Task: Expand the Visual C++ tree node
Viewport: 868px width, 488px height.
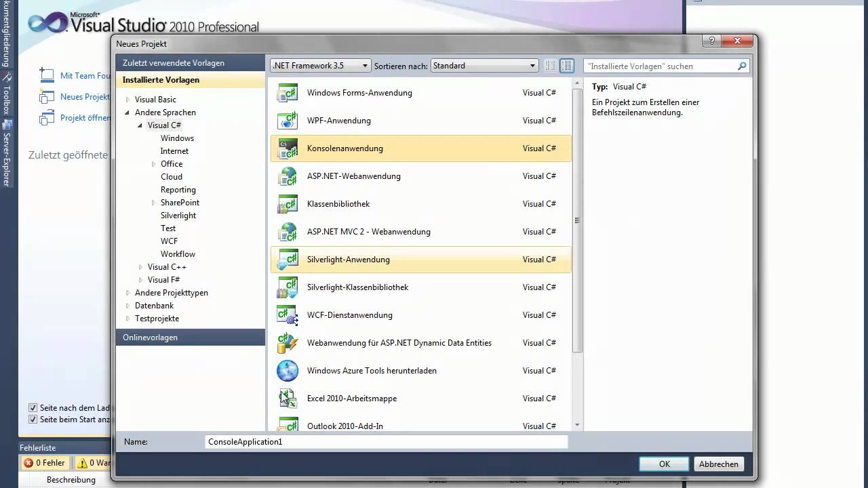Action: [140, 267]
